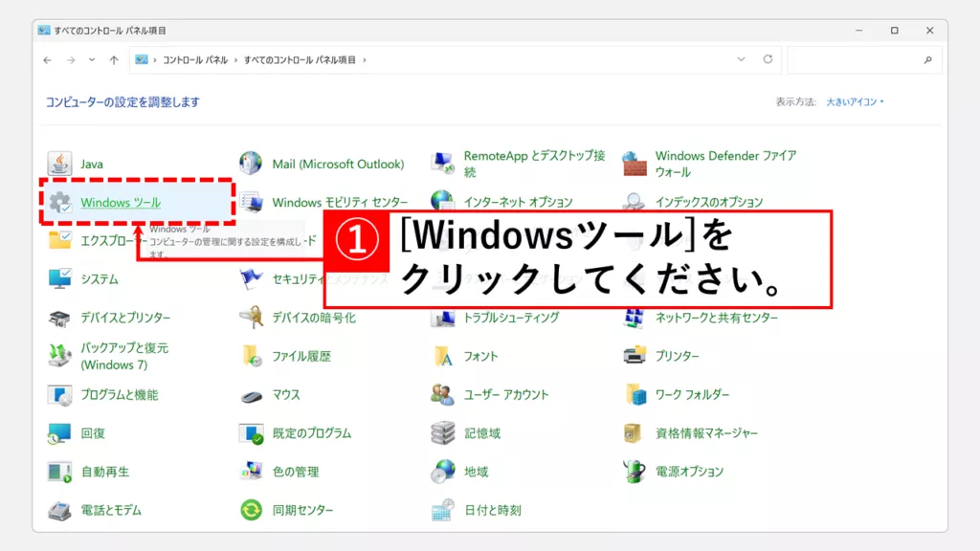This screenshot has width=980, height=551.
Task: Open the 表示方法 大きいアイコン dropdown
Action: tap(856, 101)
